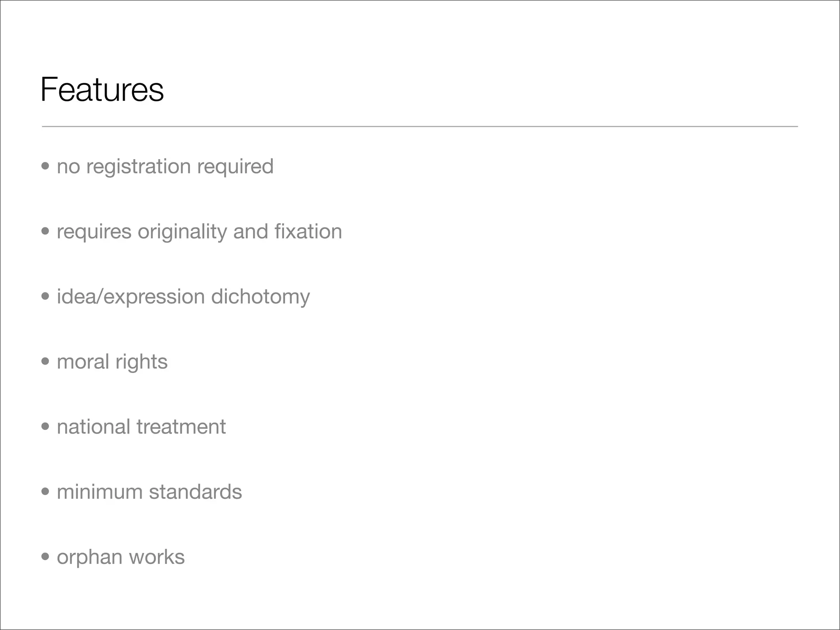Click the "national treatment" bullet text
Viewport: 840px width, 630px height.
141,427
